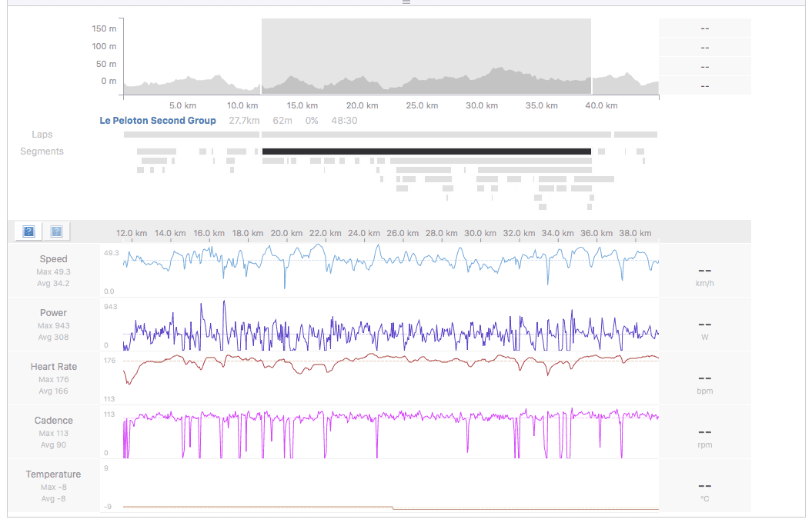Open the Le Peloton Second Group segment link
This screenshot has height=526, width=812.
coord(158,121)
